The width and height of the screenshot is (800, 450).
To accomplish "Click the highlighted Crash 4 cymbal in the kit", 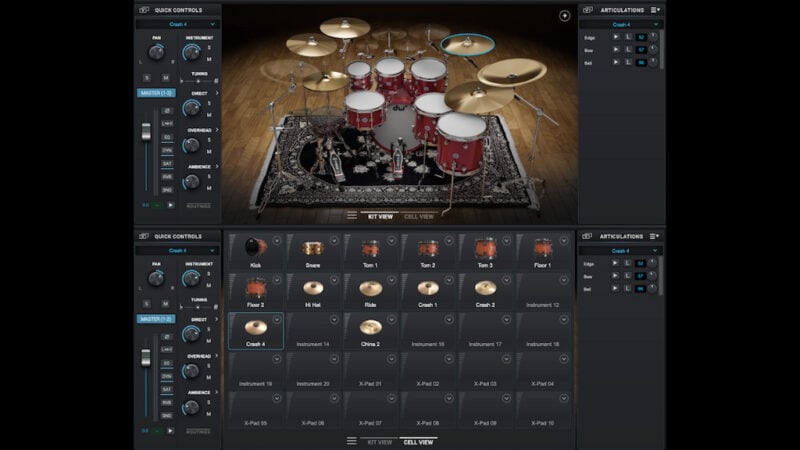I will pos(467,44).
